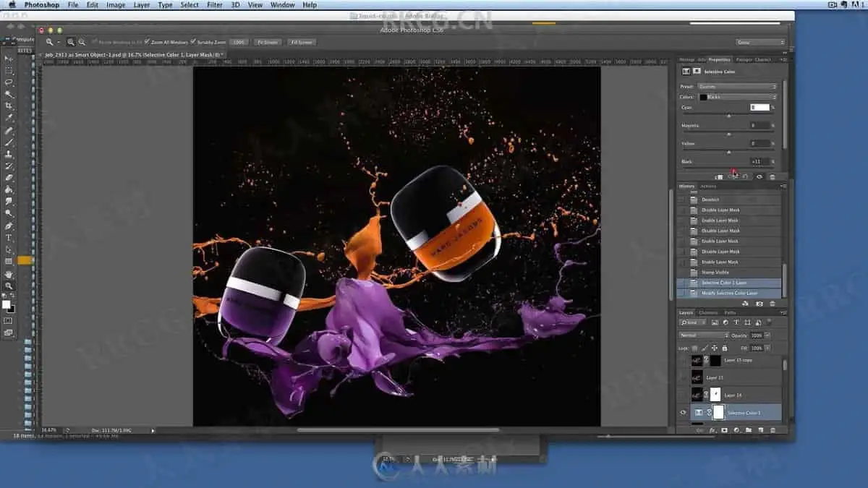Select the Move tool
This screenshot has width=868, height=488.
[x=9, y=59]
